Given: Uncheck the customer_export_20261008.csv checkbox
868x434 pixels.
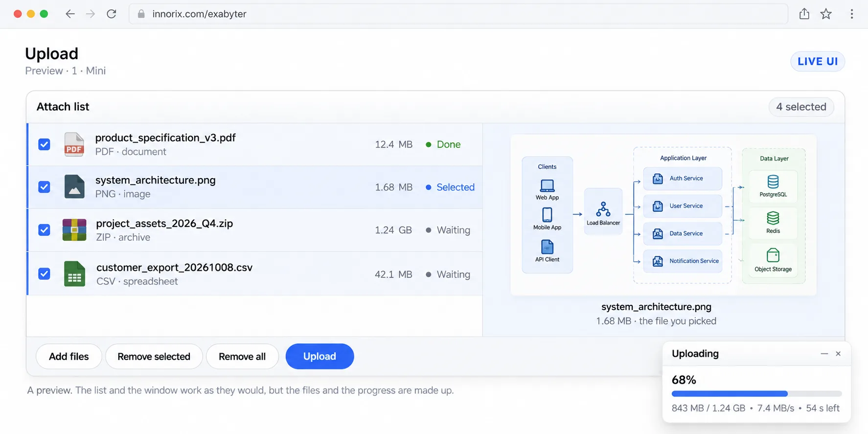Looking at the screenshot, I should click(44, 274).
